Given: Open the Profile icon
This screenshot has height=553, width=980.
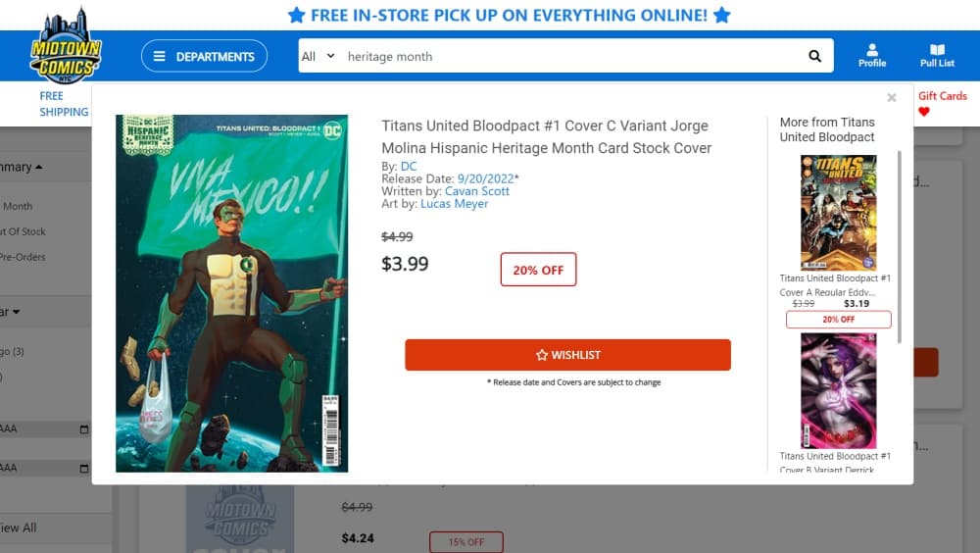Looking at the screenshot, I should pos(871,55).
